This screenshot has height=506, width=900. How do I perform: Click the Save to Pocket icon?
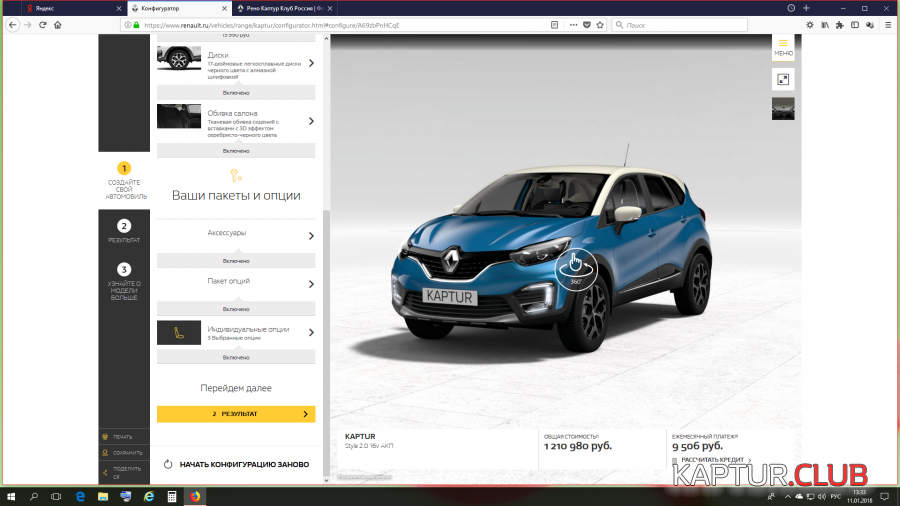point(587,25)
